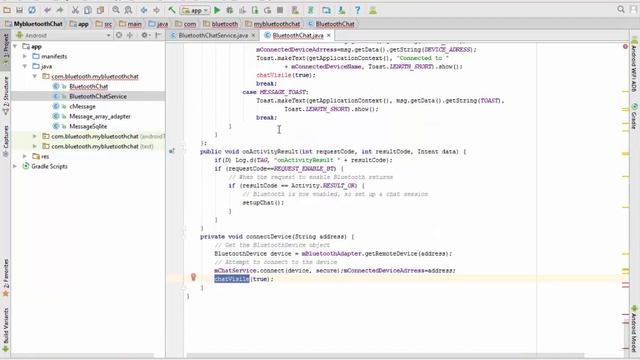This screenshot has width=640, height=360.
Task: Click the Cut scissors icon
Action: pyautogui.click(x=76, y=10)
